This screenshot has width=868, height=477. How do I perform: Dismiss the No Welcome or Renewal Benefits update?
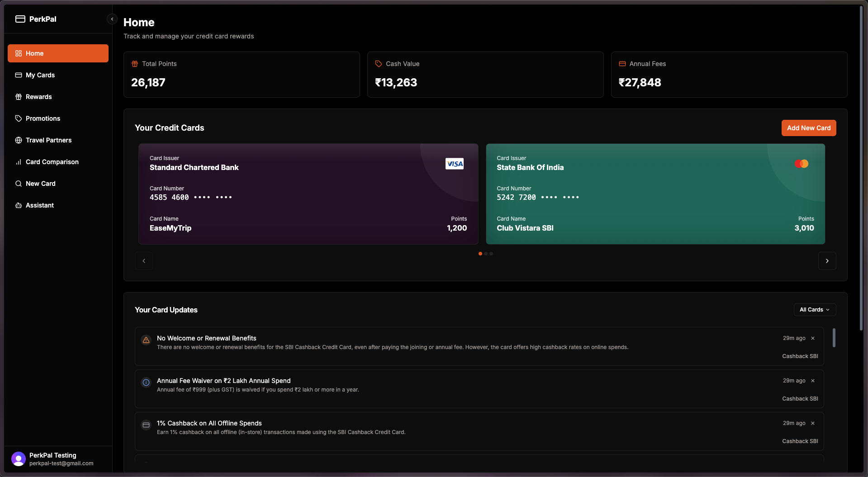[x=813, y=338]
